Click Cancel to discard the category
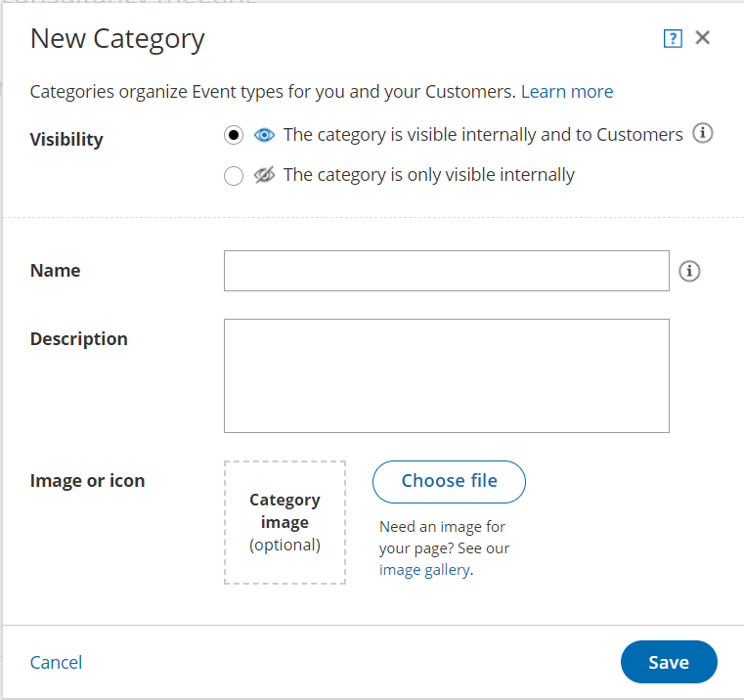The image size is (744, 700). tap(56, 663)
